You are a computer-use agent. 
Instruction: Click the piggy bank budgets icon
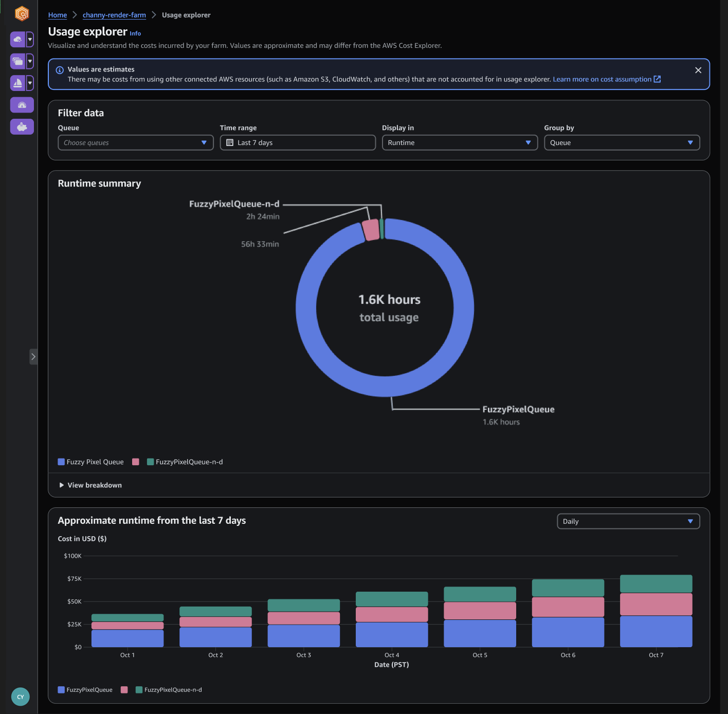click(22, 126)
